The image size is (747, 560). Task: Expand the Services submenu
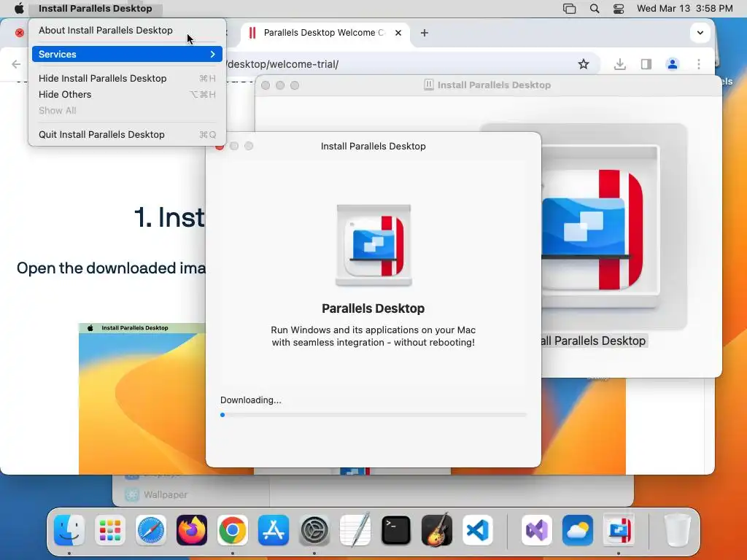127,54
